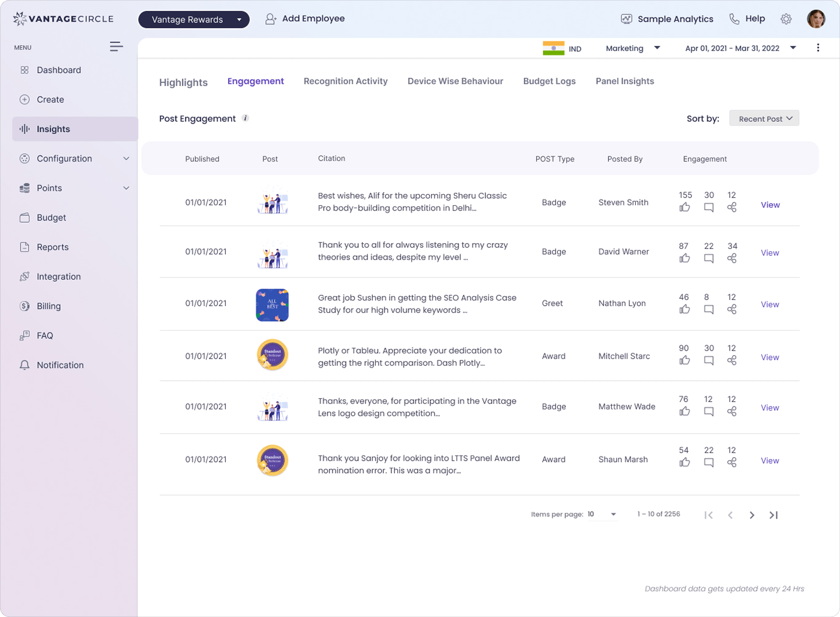Go to the last page of results

coord(773,515)
